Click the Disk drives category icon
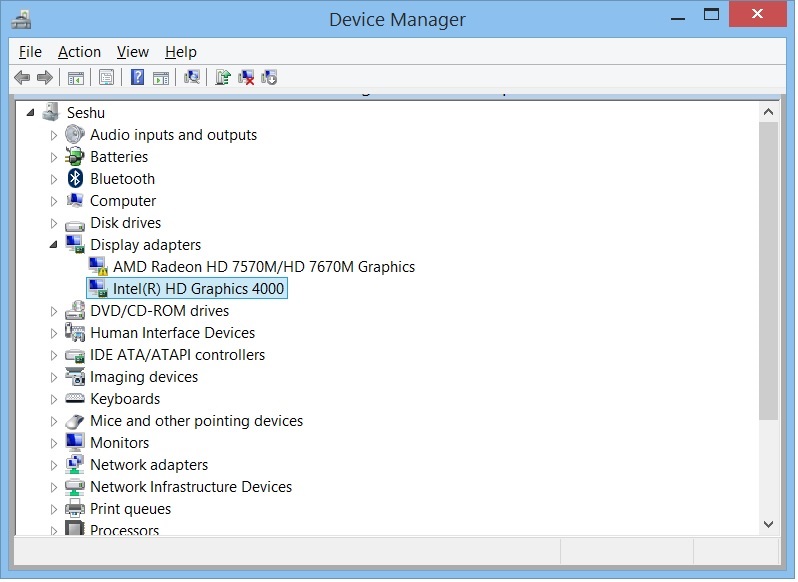Image resolution: width=798 pixels, height=582 pixels. point(75,224)
